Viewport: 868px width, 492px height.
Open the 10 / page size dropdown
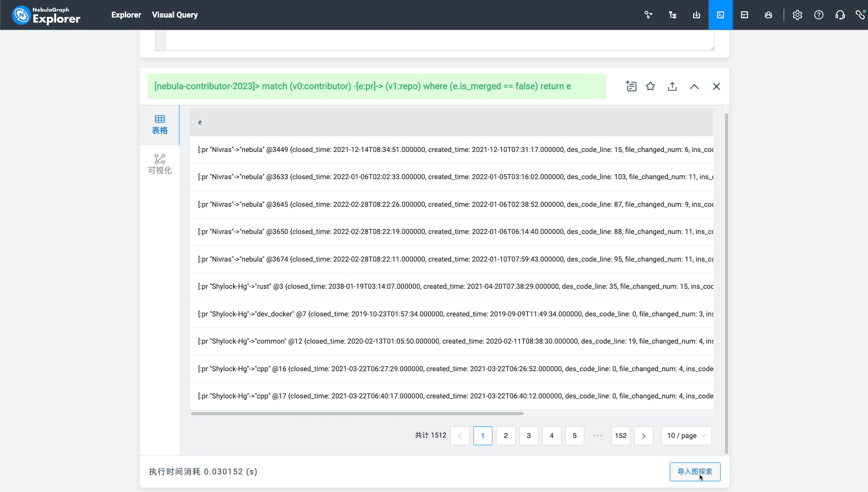pos(686,436)
